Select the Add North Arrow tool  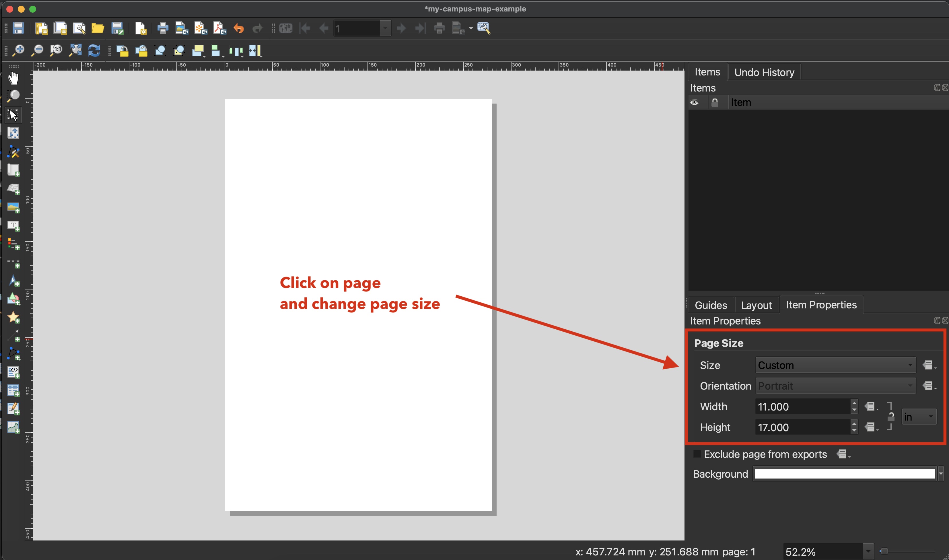[x=13, y=281]
